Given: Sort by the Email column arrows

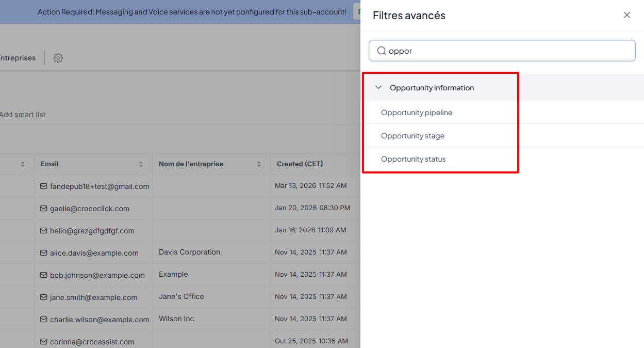Looking at the screenshot, I should (141, 164).
